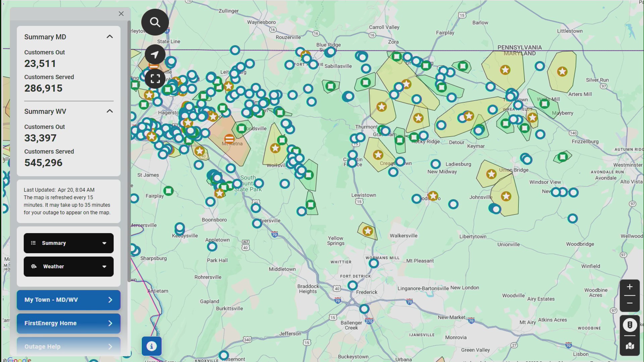Click the gear icon beside Weather

pyautogui.click(x=34, y=266)
